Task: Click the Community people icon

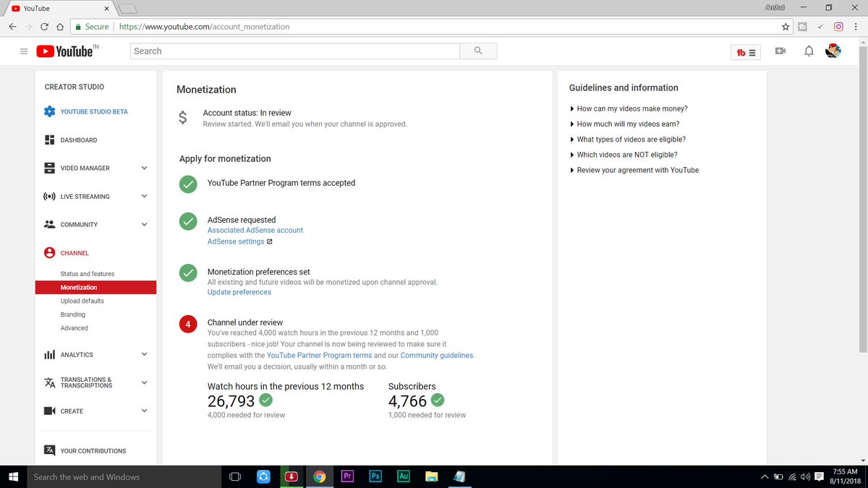Action: (x=49, y=224)
